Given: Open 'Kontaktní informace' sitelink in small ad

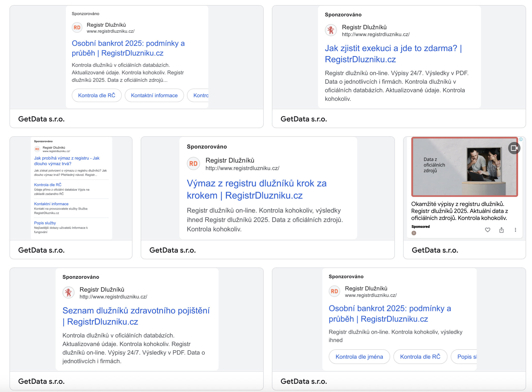Looking at the screenshot, I should (51, 204).
